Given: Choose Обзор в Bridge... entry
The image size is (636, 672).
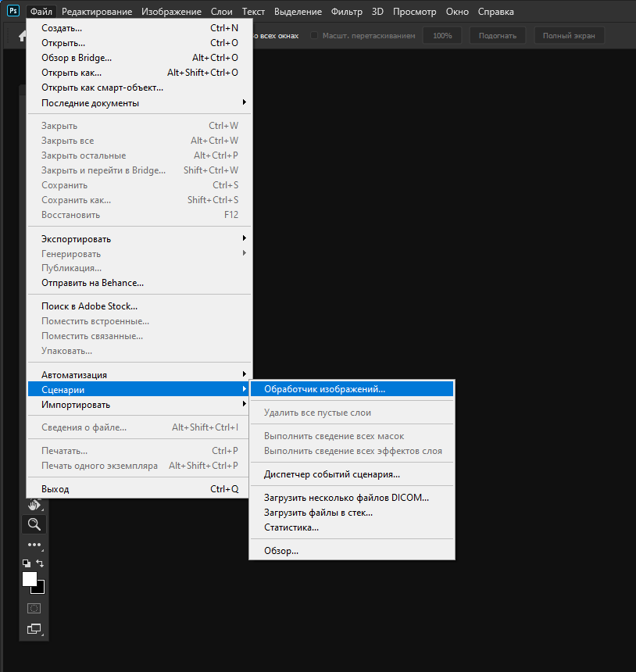Looking at the screenshot, I should click(x=139, y=57).
